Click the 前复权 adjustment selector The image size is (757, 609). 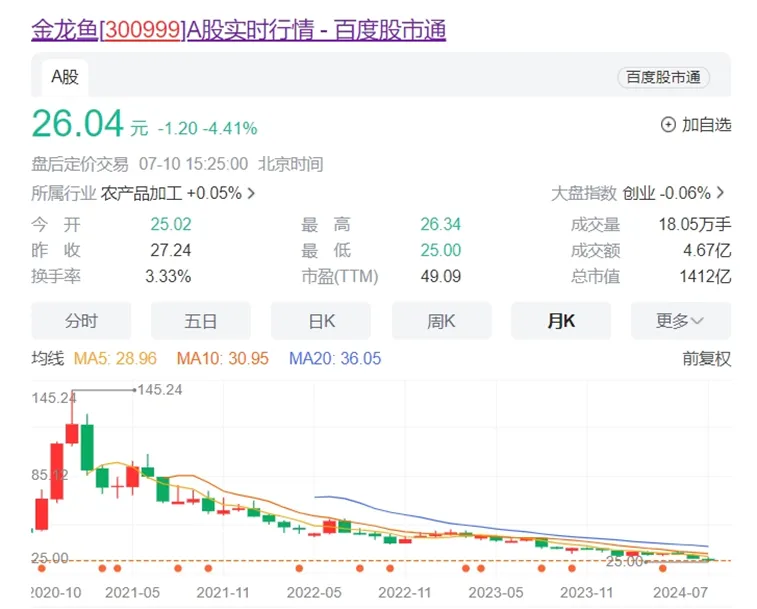pos(707,359)
